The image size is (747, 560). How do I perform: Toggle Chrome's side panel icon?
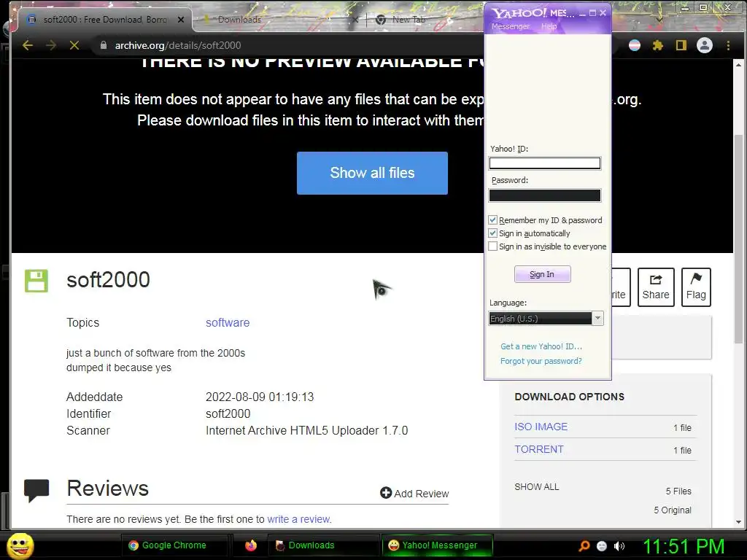[681, 45]
